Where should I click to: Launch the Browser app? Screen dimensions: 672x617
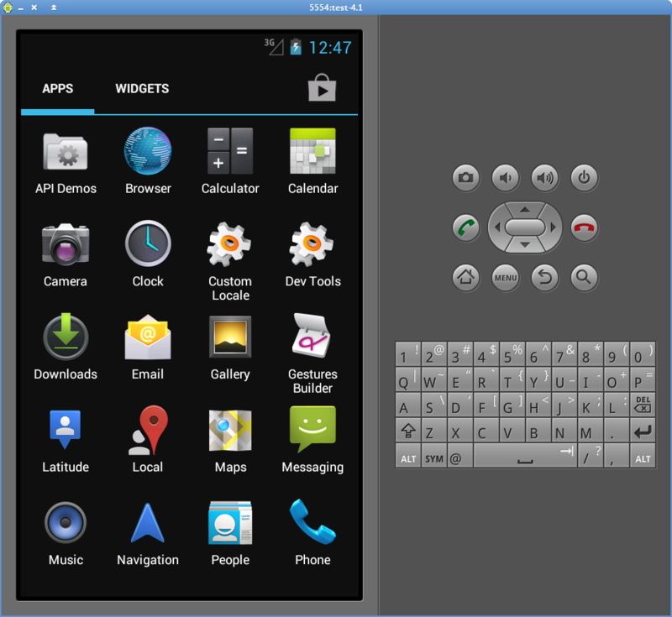coord(147,159)
